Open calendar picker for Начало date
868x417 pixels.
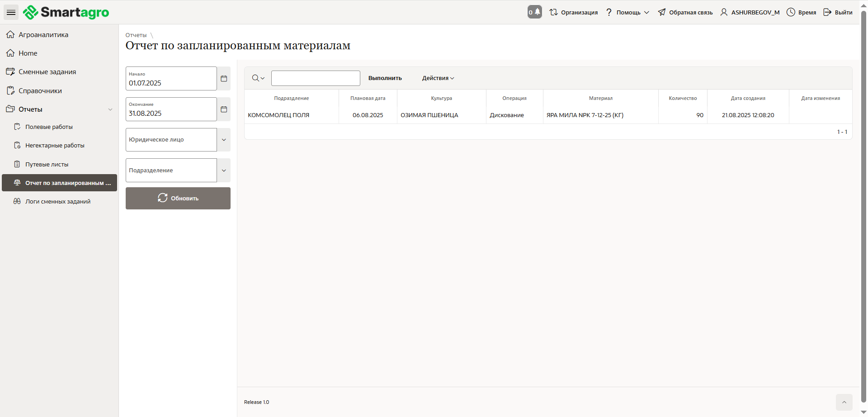pos(224,79)
